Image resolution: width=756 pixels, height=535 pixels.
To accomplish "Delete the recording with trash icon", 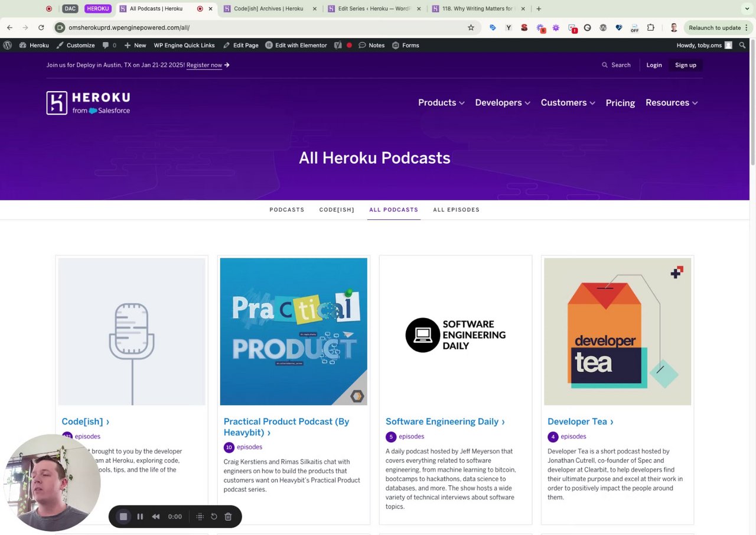I will click(x=228, y=517).
